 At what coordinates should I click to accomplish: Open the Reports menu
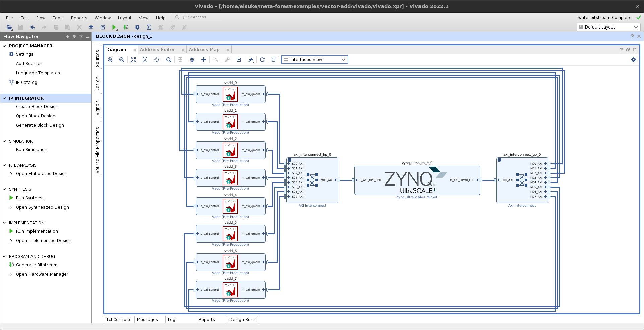click(79, 18)
